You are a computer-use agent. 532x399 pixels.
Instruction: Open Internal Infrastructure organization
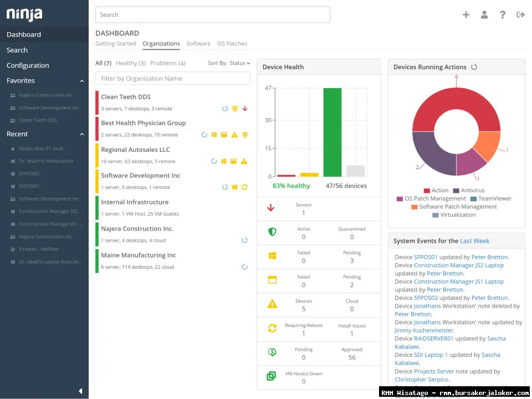(x=135, y=202)
